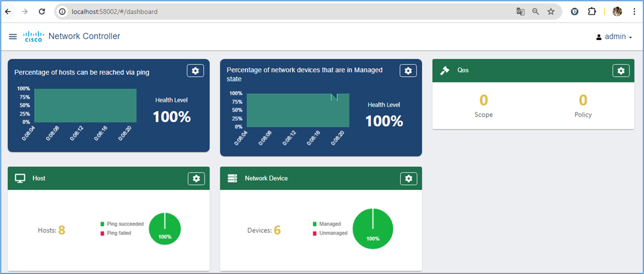Open the Host card settings gear
Viewport: 644px width, 274px height.
click(x=196, y=178)
